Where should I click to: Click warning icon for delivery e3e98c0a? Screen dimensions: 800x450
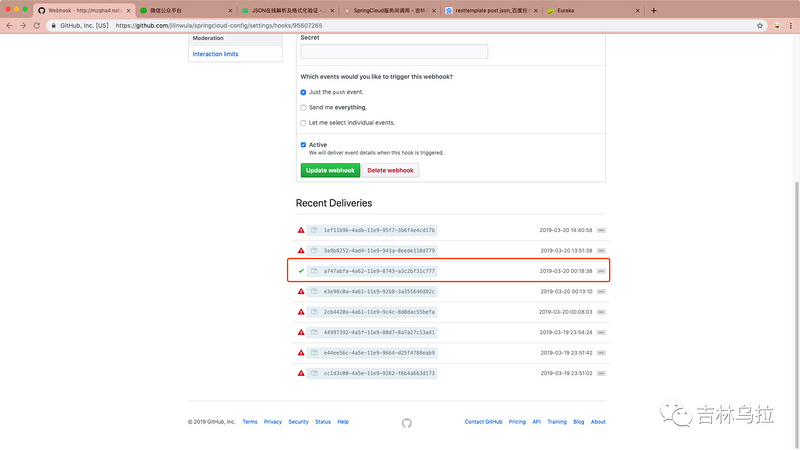[301, 291]
